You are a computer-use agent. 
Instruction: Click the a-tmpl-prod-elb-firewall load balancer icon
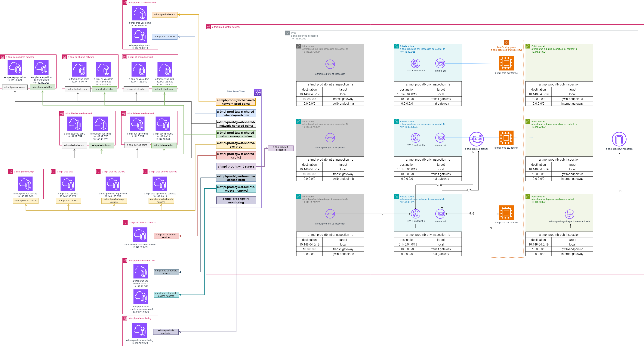pos(476,139)
